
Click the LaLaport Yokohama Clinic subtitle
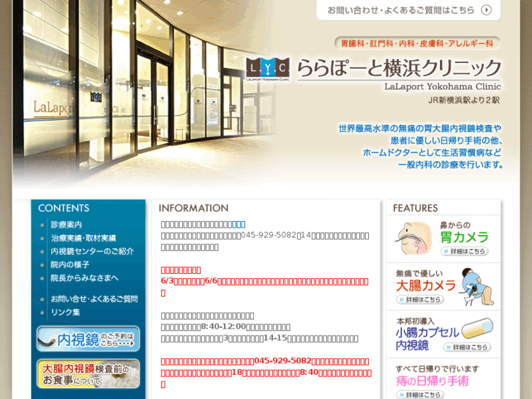[443, 86]
